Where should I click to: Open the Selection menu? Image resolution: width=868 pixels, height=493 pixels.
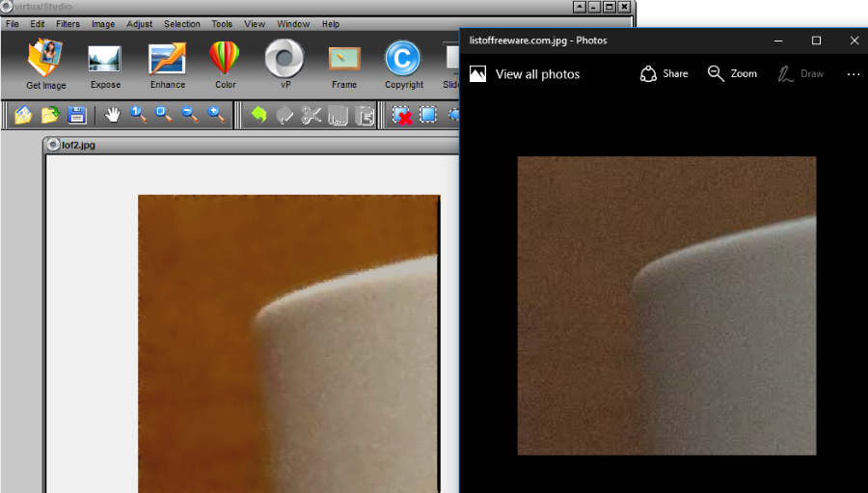tap(181, 24)
